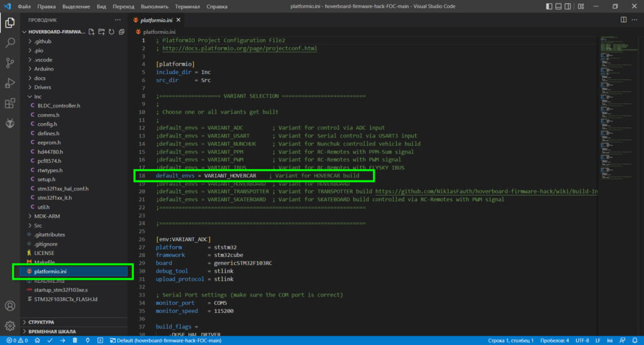The height and width of the screenshot is (345, 644).
Task: Open the PlatformIO terminal icon in status bar
Action: 100,341
